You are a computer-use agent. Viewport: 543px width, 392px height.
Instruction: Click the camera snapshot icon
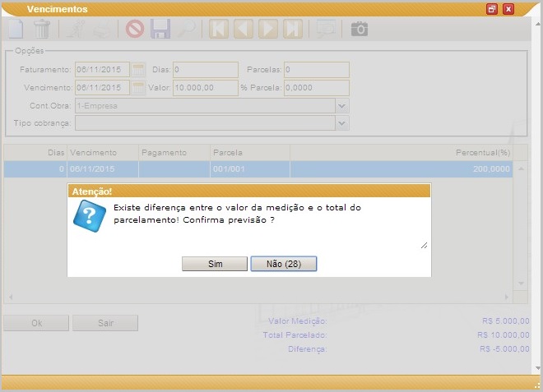(360, 29)
